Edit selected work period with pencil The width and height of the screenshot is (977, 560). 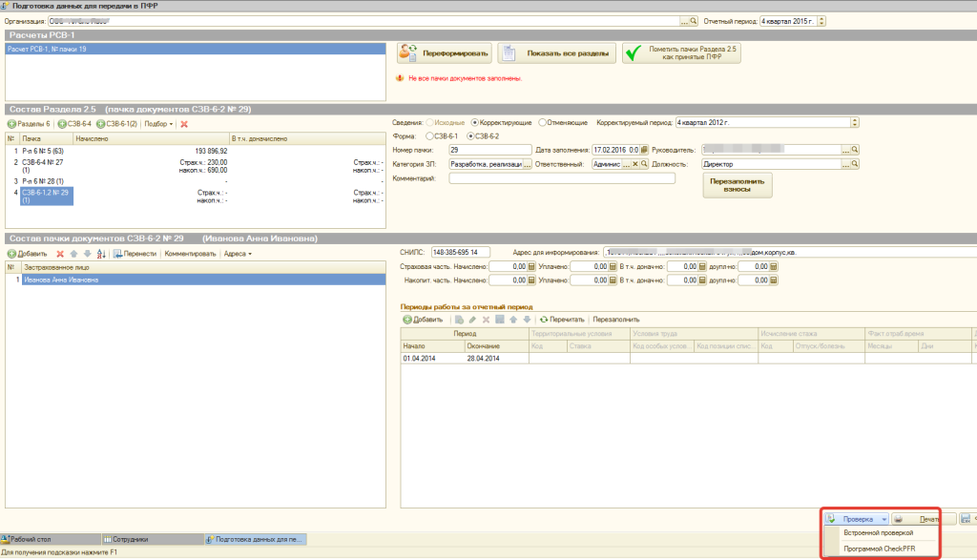pos(472,320)
